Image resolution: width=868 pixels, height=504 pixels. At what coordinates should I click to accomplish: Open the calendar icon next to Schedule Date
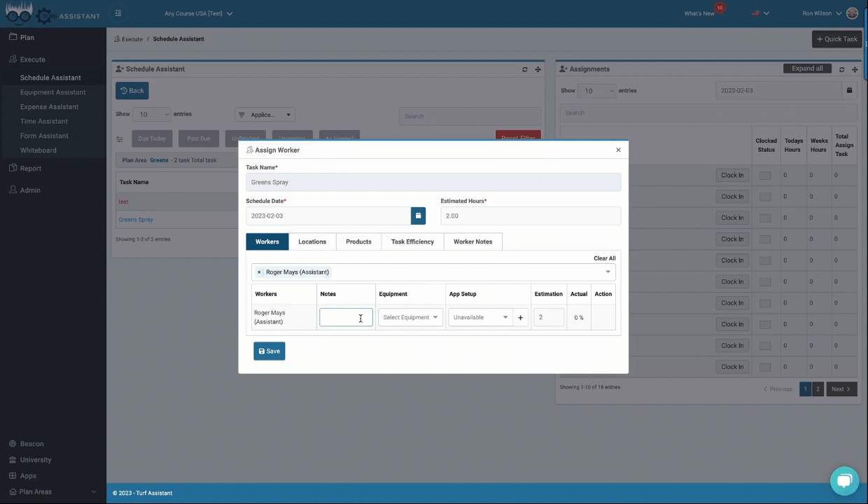(x=418, y=216)
